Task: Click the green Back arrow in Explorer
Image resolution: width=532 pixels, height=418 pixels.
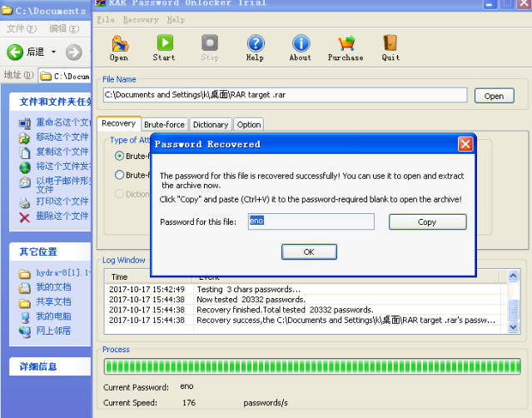Action: 15,52
